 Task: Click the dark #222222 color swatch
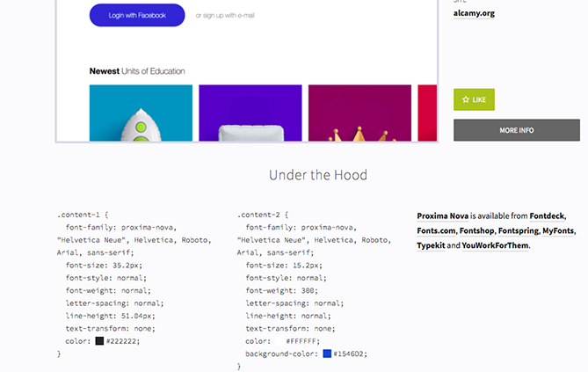point(99,340)
